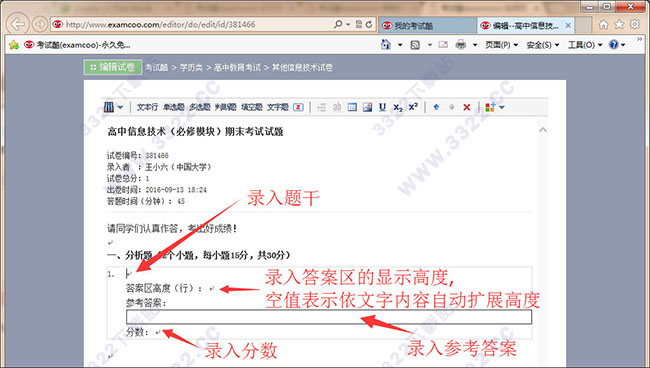Insert a 单选题 question
The image size is (650, 368).
pos(174,107)
